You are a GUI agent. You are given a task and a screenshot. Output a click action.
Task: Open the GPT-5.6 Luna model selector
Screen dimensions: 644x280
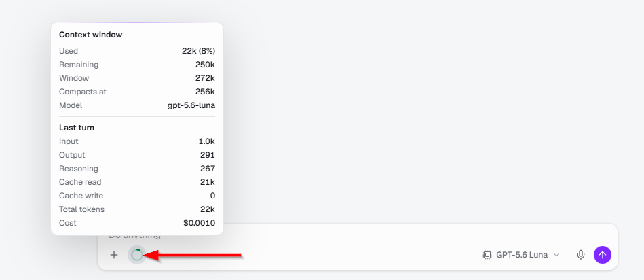coord(521,255)
